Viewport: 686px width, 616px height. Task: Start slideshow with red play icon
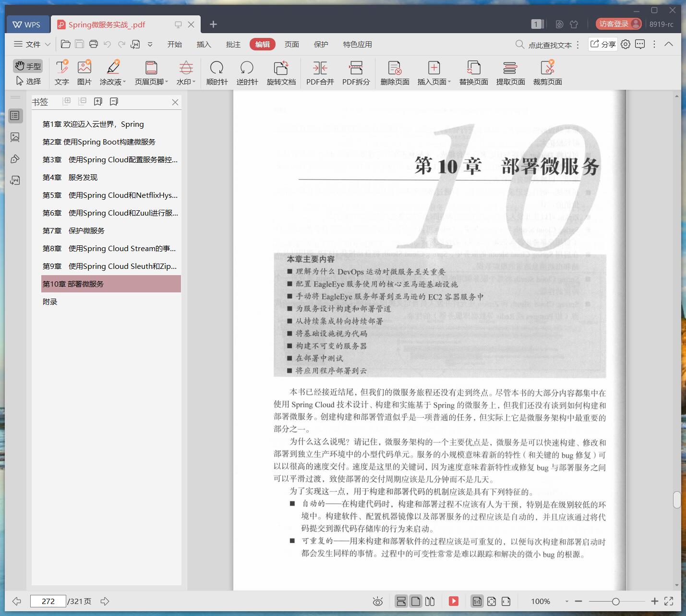pyautogui.click(x=454, y=601)
